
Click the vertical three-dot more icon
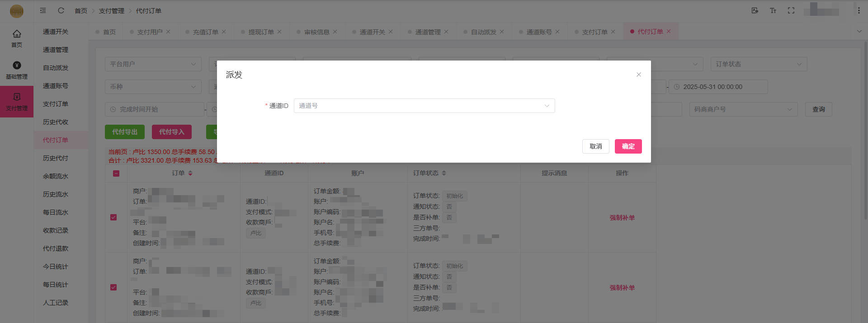click(859, 10)
